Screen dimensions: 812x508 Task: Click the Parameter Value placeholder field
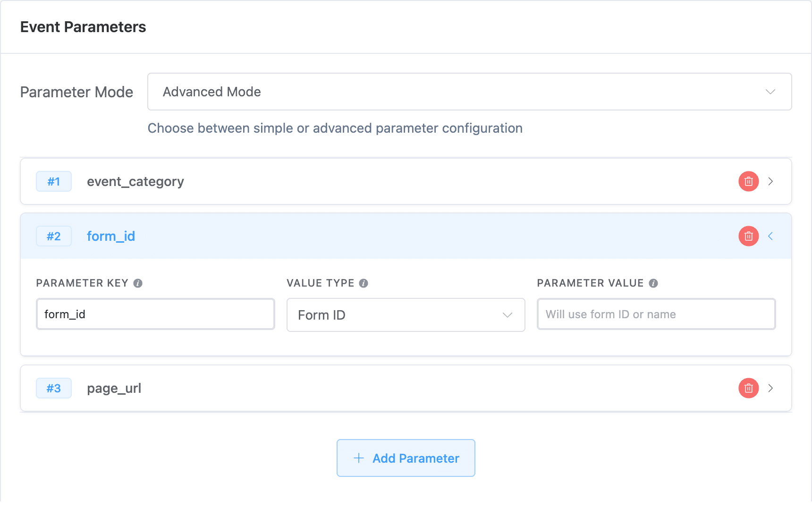656,314
